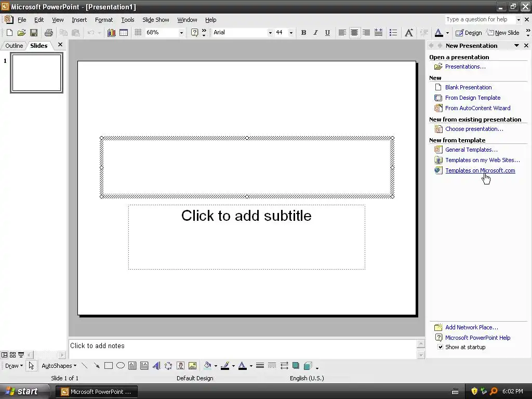Open the Insert menu
The image size is (532, 399).
click(x=79, y=20)
